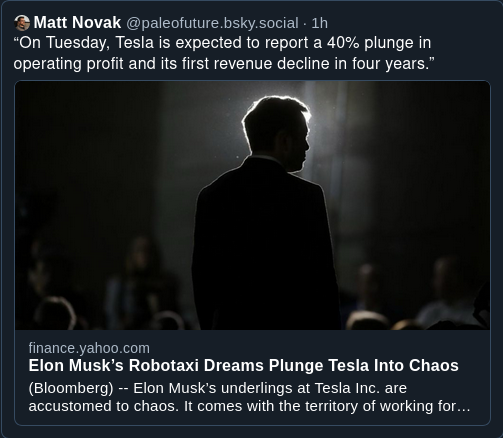Click the 1h post timestamp

pos(319,23)
